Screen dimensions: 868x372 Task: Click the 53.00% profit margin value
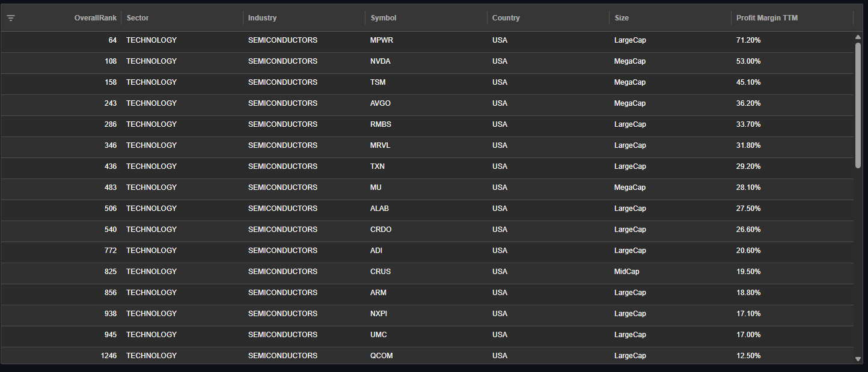(x=748, y=61)
